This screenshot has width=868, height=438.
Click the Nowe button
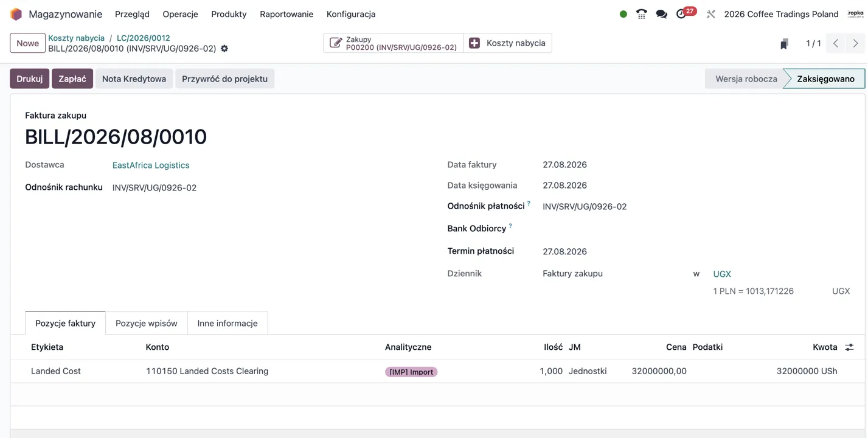click(27, 43)
